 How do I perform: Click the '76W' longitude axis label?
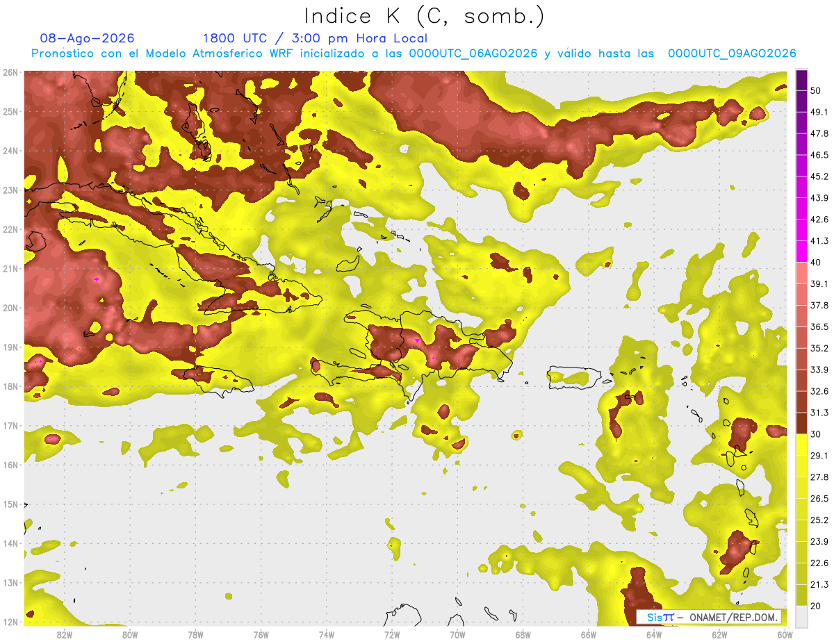point(261,635)
